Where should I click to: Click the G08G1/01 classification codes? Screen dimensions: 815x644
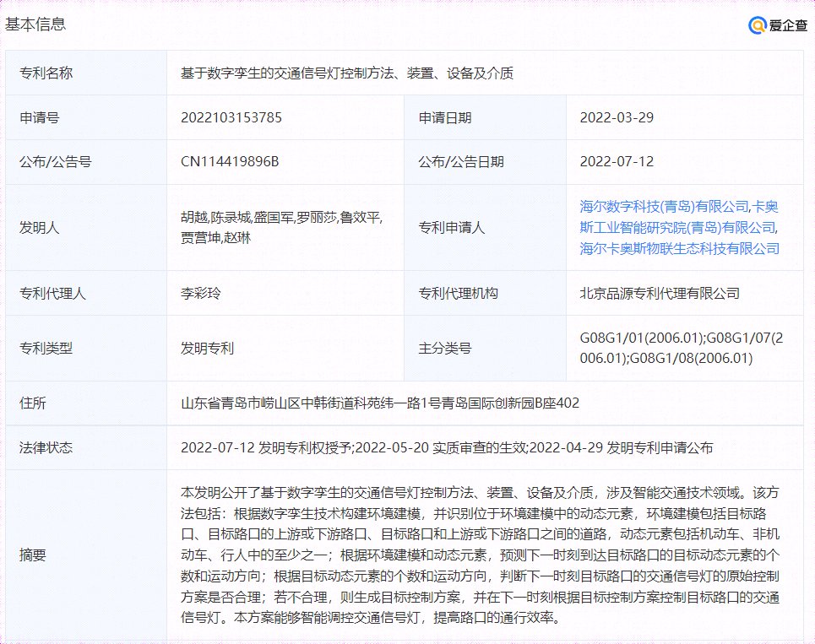(x=681, y=348)
